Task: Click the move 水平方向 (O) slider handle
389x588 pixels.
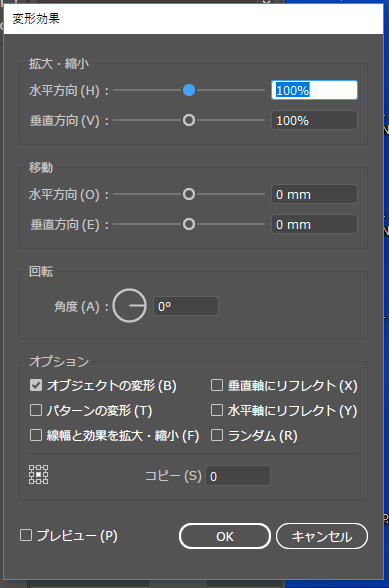Action: pos(189,194)
